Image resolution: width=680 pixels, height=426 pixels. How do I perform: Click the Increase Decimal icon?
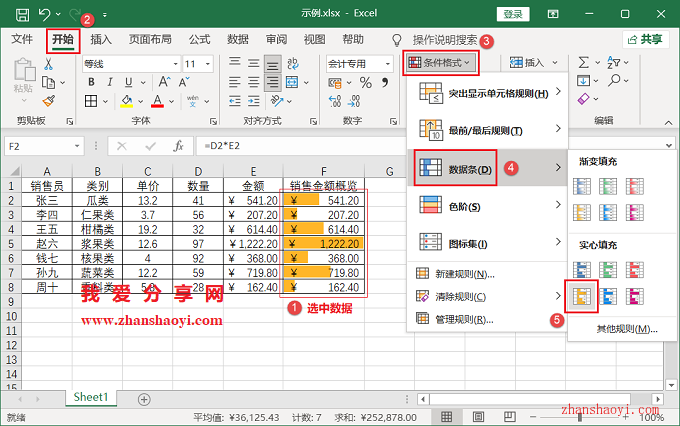334,101
